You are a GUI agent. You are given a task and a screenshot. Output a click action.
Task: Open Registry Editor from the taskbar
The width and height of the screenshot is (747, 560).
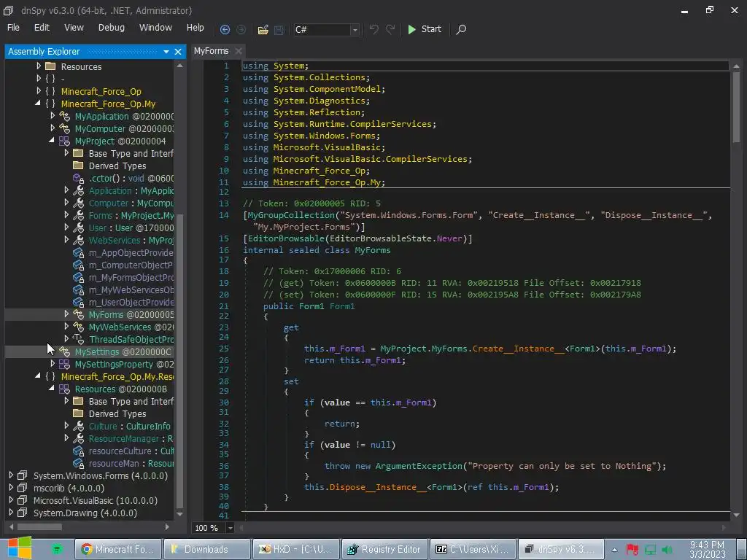point(384,549)
